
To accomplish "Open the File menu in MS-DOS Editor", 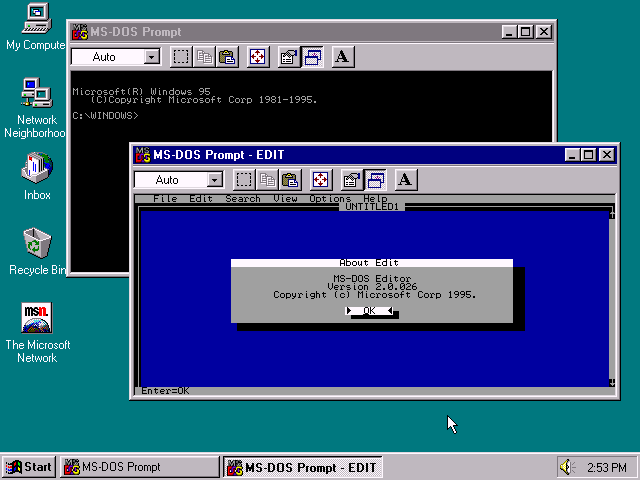I will coord(165,199).
